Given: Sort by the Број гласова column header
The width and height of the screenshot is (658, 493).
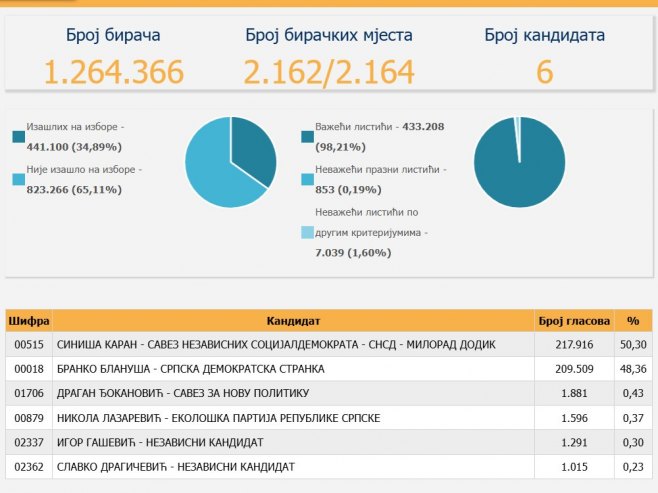Looking at the screenshot, I should [573, 321].
